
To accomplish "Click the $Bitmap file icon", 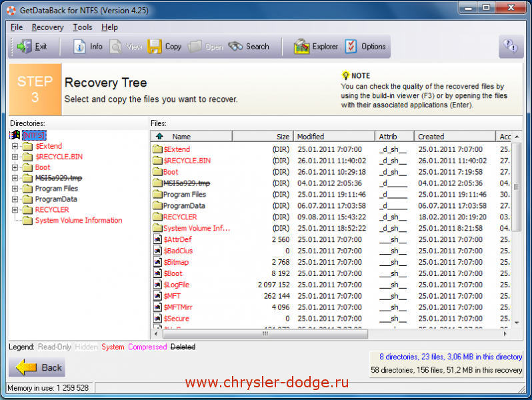I will click(157, 261).
